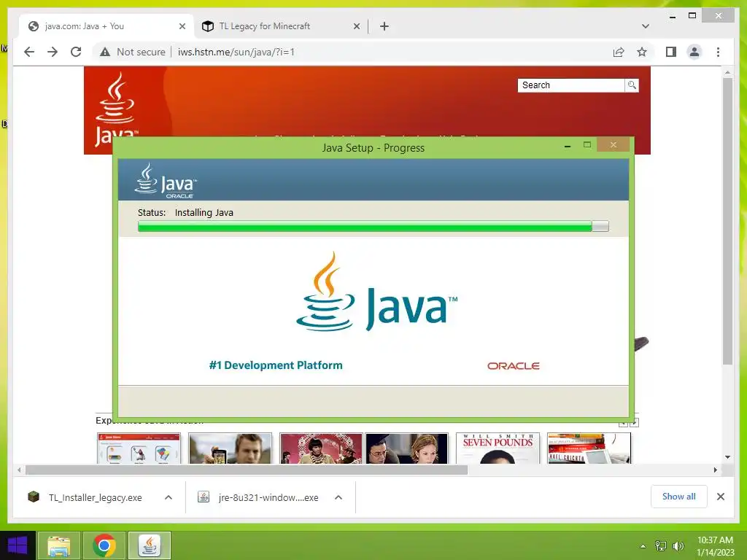Switch to the TL Legacy for Minecraft tab
Screen dimensions: 747x560
[281, 26]
